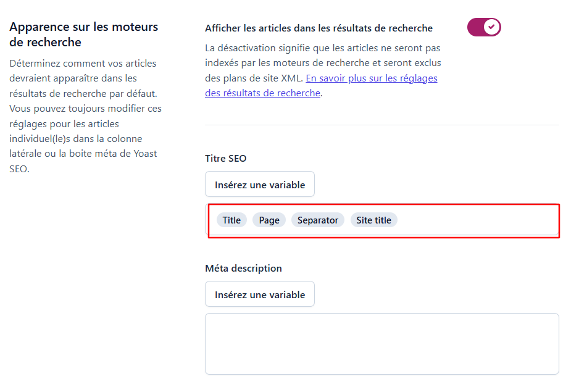Expand the variable picker for the SEO title
Screen dimensions: 579x392
point(259,183)
